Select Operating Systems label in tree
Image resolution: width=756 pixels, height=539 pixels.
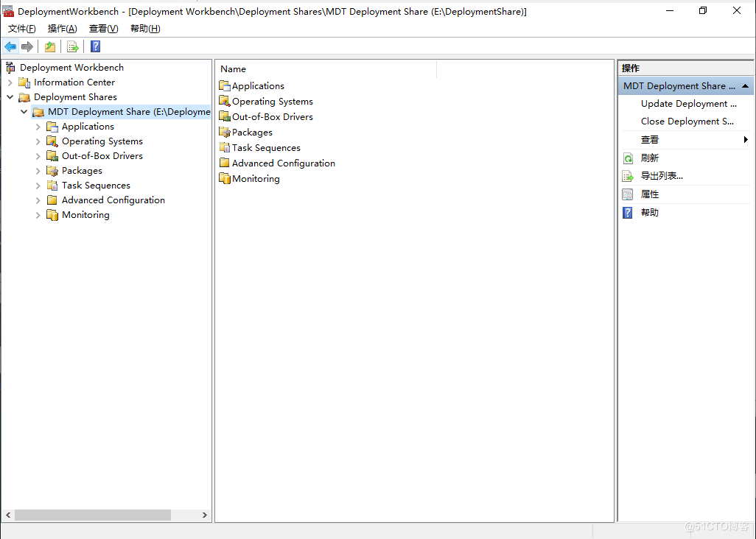(102, 141)
